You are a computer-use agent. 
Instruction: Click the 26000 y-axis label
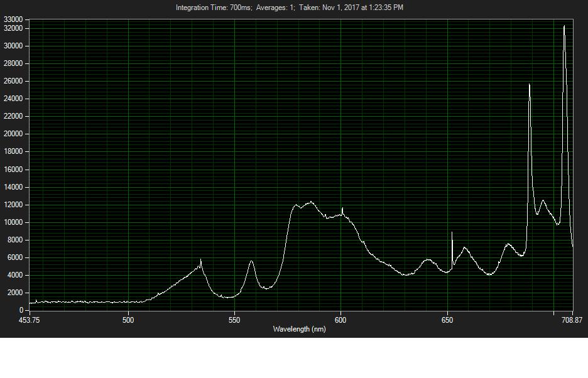click(13, 81)
